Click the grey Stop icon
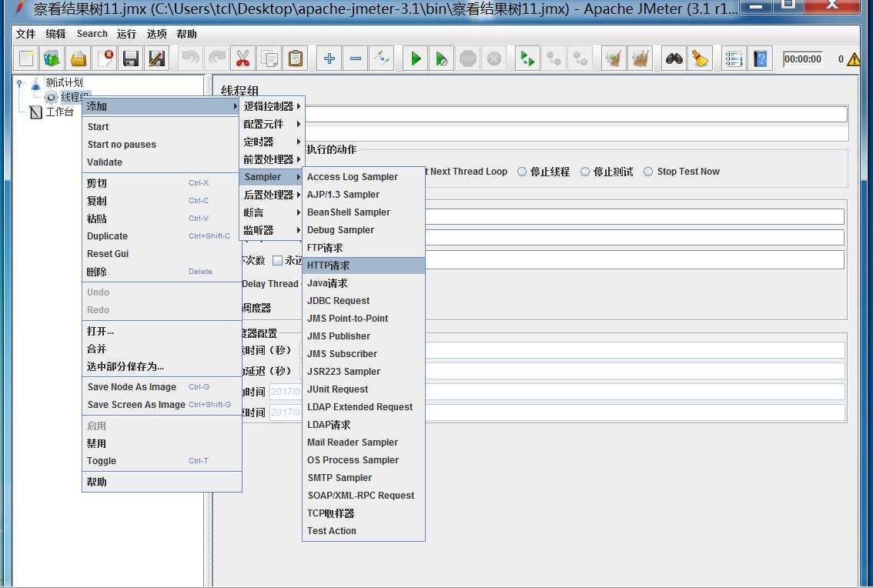This screenshot has height=588, width=873. click(x=468, y=58)
